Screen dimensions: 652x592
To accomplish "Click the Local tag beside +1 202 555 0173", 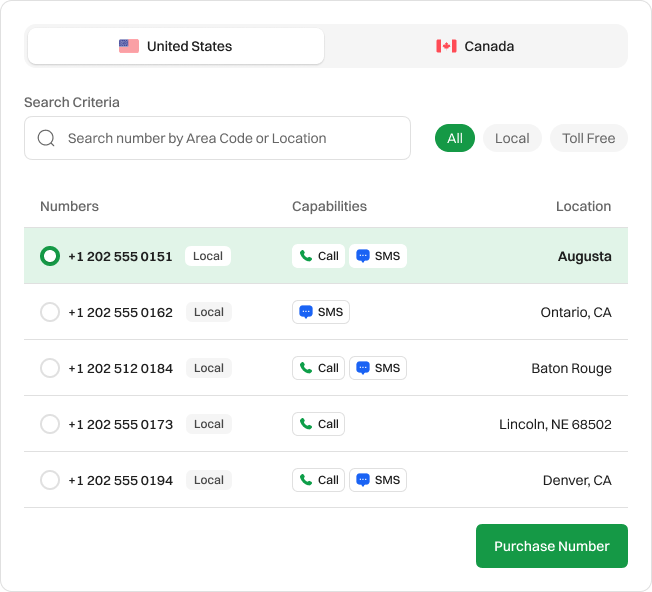I will click(209, 424).
